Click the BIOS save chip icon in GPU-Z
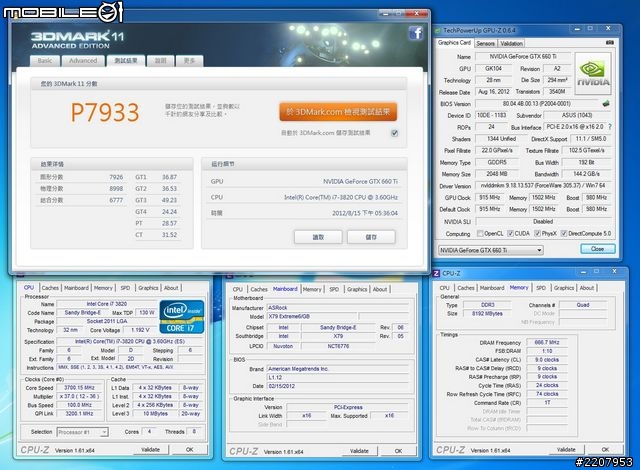640x470 pixels. point(606,104)
